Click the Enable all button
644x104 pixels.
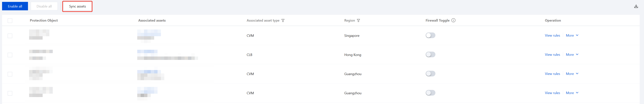[15, 6]
